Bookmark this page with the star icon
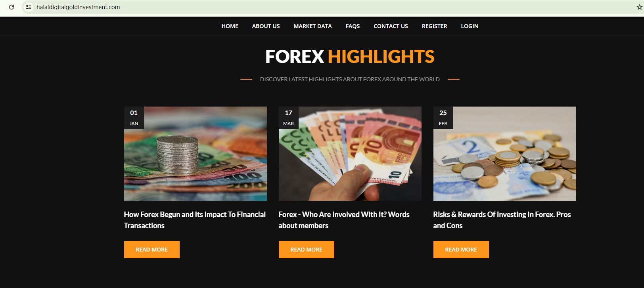This screenshot has height=288, width=644. click(639, 7)
